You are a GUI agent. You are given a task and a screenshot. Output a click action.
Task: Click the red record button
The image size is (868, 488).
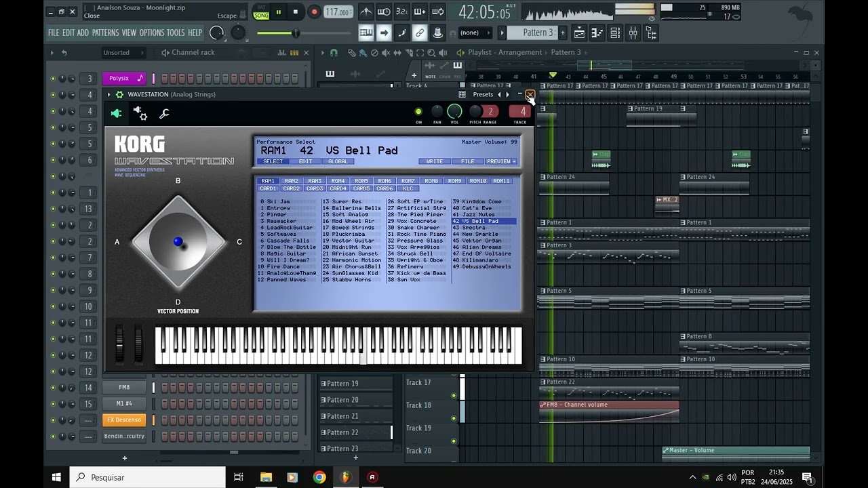(314, 12)
